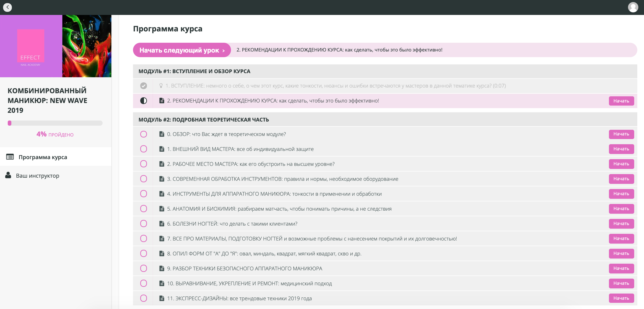Click next lesson title text in pink banner
The height and width of the screenshot is (309, 644).
point(340,50)
